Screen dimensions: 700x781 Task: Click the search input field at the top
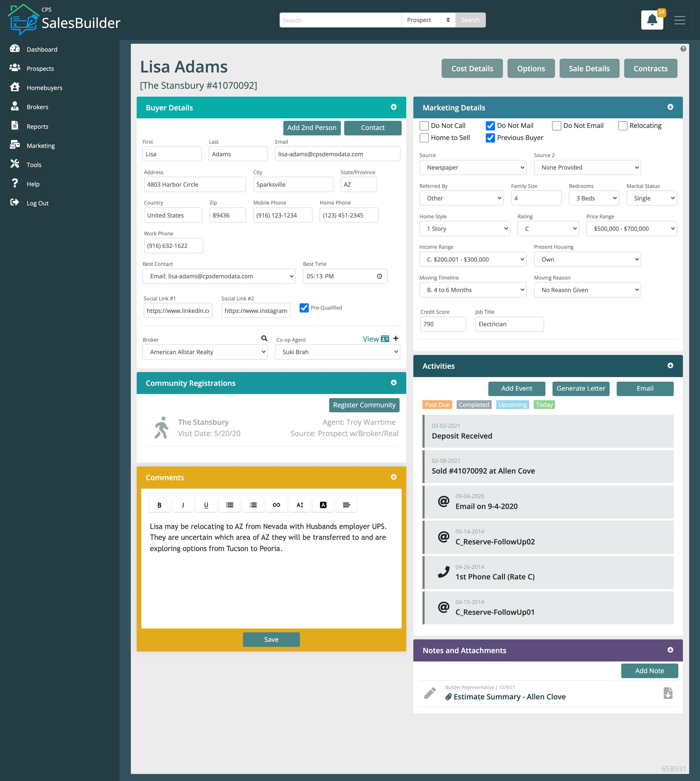tap(340, 20)
